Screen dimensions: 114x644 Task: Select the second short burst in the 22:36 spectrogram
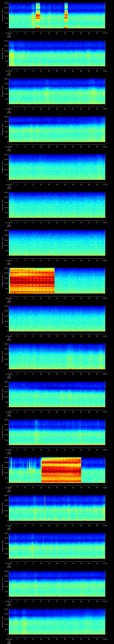(66, 16)
